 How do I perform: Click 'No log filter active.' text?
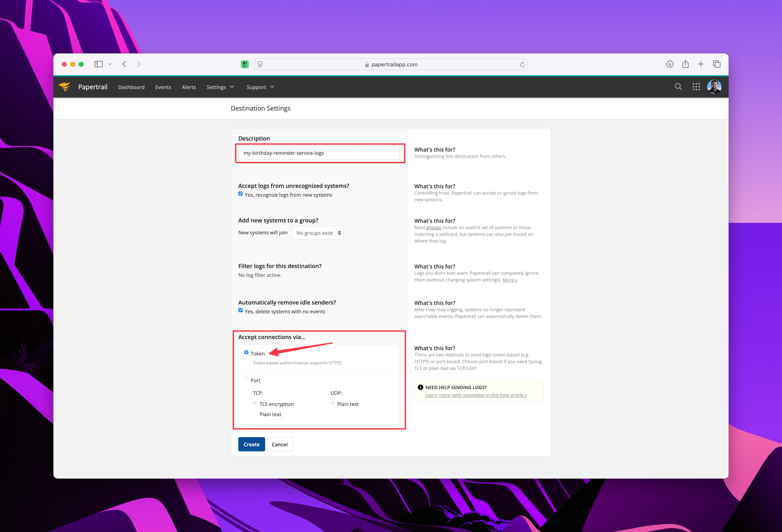pos(260,275)
